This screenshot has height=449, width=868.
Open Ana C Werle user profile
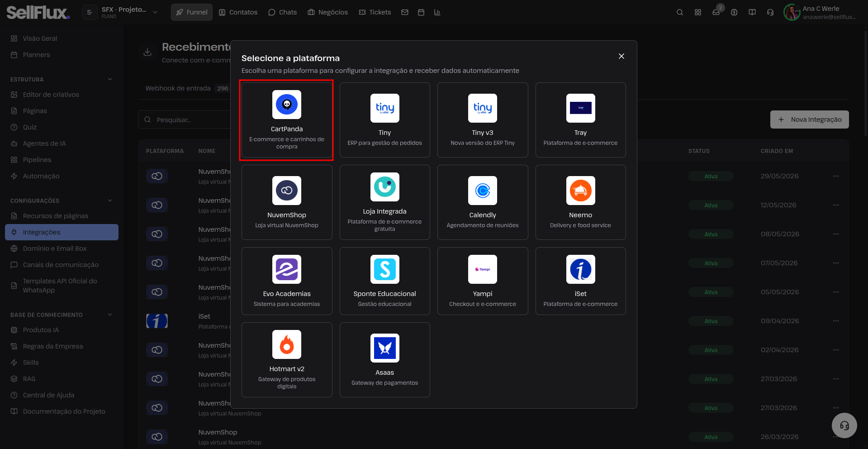tap(820, 12)
